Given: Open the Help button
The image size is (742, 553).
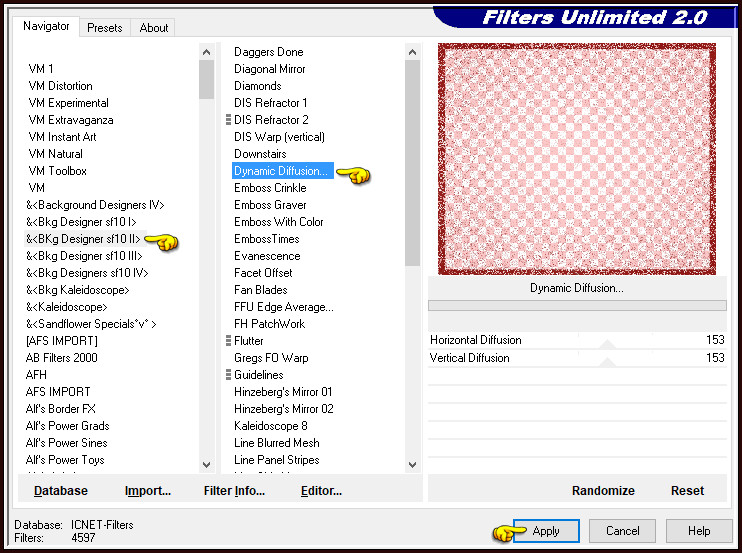Looking at the screenshot, I should tap(699, 531).
